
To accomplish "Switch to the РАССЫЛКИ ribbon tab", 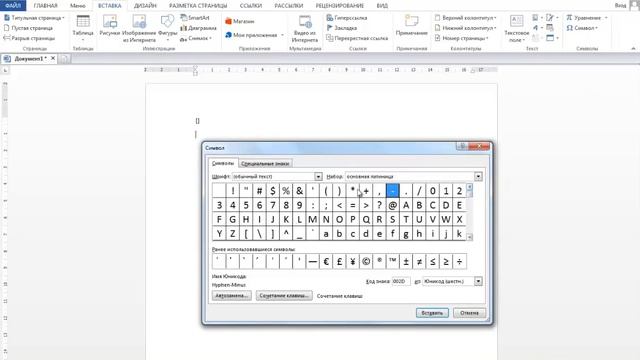I will tap(289, 6).
